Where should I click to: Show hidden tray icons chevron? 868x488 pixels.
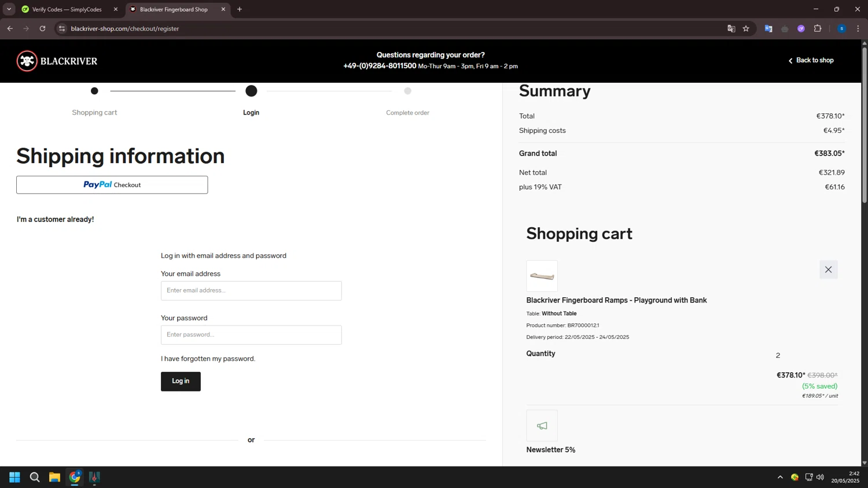(780, 477)
